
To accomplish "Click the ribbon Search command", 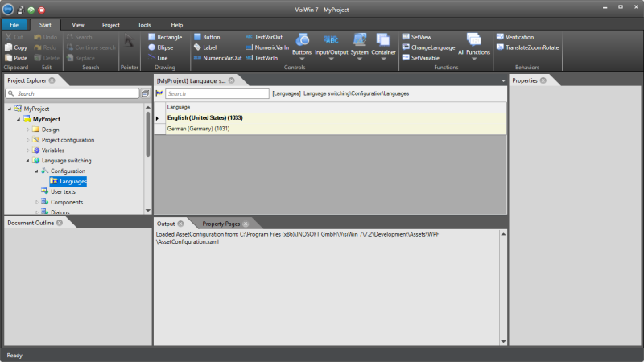I will pos(79,37).
